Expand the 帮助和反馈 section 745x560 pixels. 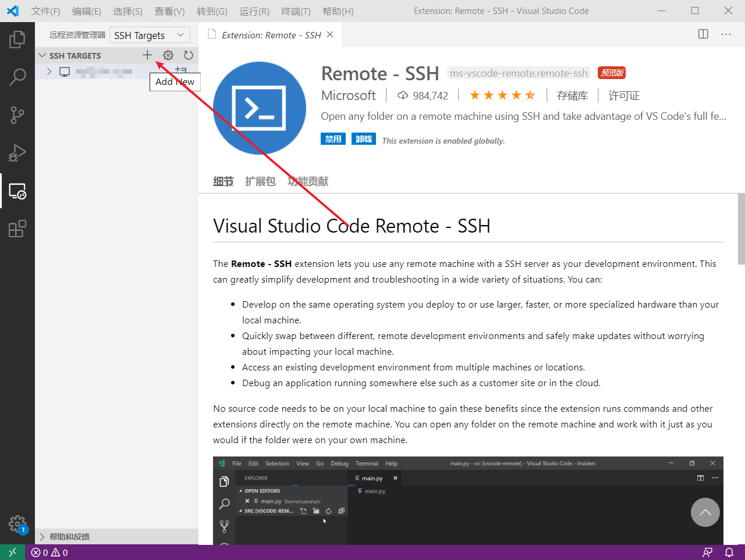pos(116,537)
